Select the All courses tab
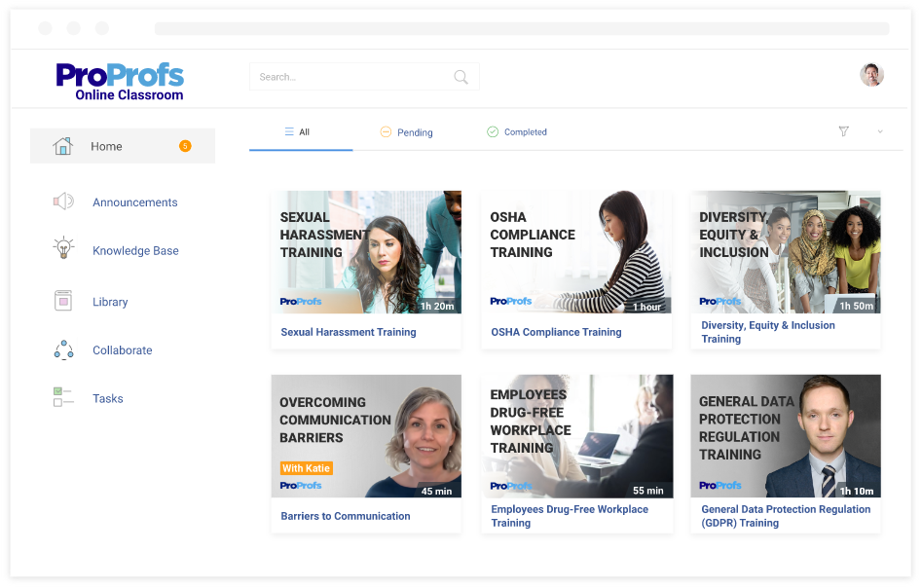Viewport: 922px width, 588px height. 300,131
